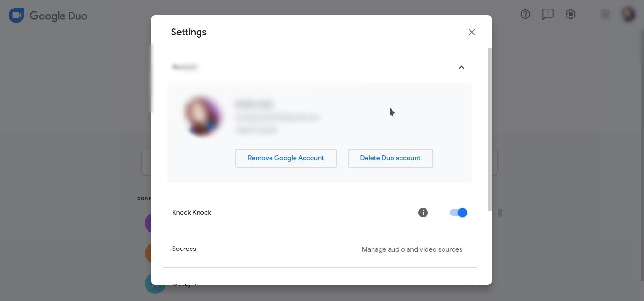The width and height of the screenshot is (644, 301).
Task: Collapse the Account section chevron
Action: (461, 67)
